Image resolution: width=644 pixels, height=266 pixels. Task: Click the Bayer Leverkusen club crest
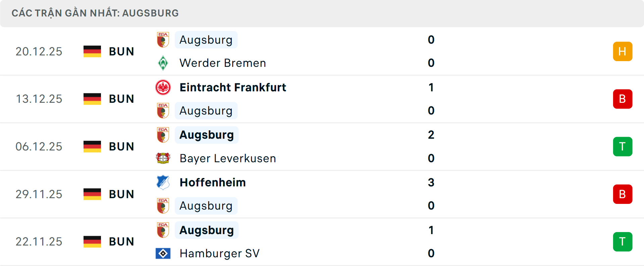click(x=163, y=158)
